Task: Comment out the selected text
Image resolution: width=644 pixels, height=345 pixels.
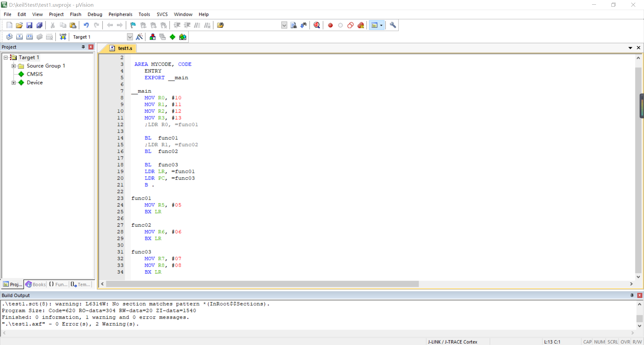Action: [x=197, y=25]
